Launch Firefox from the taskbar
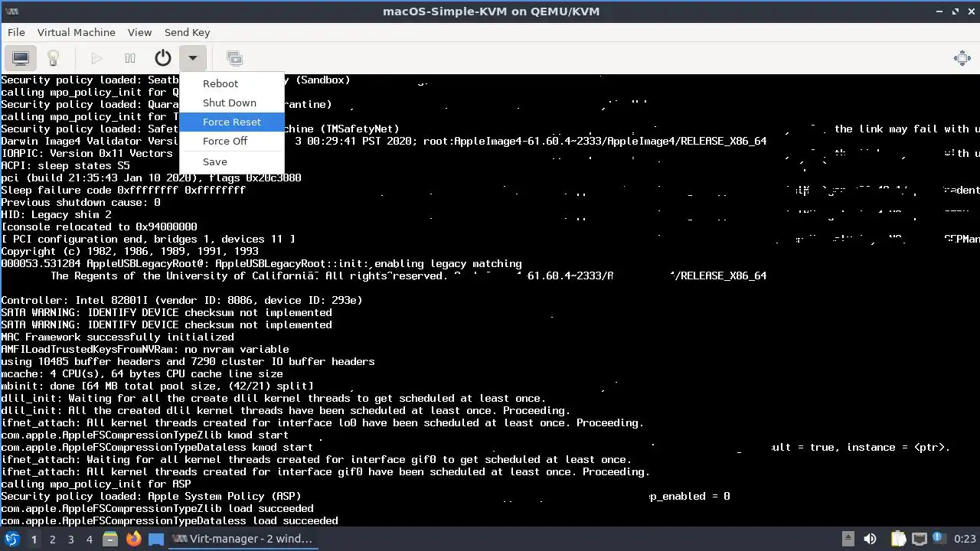This screenshot has height=551, width=980. click(x=133, y=539)
